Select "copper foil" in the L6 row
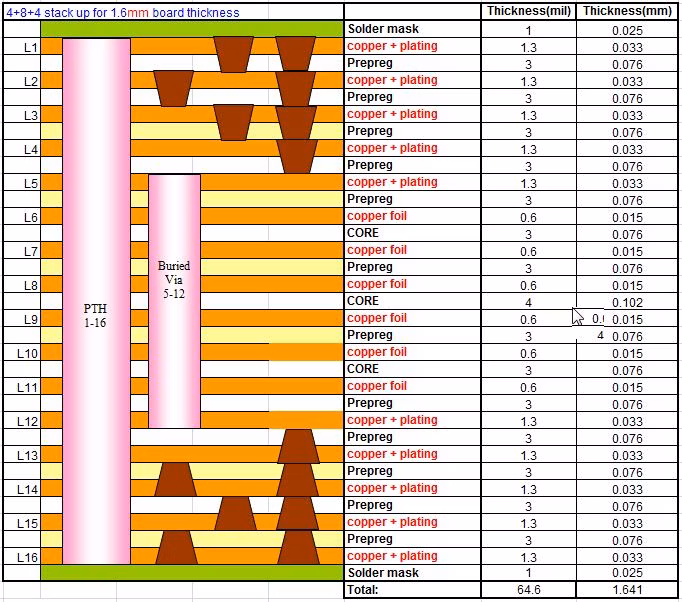The width and height of the screenshot is (682, 602). (x=377, y=216)
